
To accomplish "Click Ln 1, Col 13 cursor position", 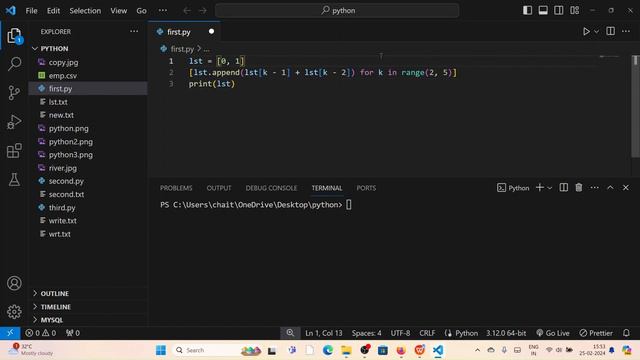I will (x=324, y=333).
